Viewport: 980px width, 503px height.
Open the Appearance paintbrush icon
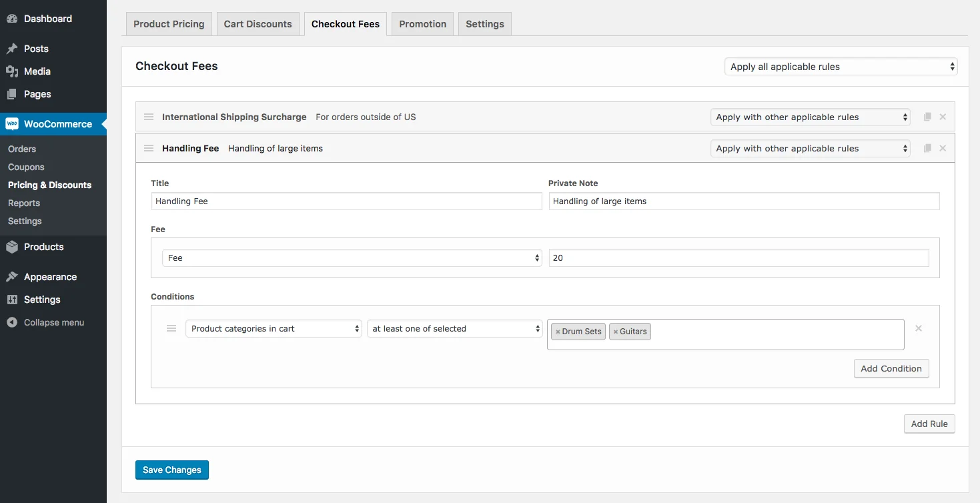(x=13, y=276)
